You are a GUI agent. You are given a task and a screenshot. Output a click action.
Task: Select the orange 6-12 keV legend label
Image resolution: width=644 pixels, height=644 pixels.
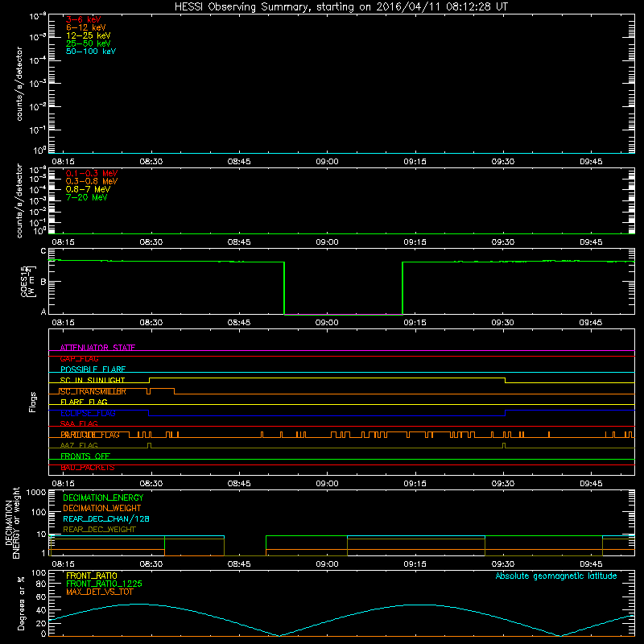(86, 27)
